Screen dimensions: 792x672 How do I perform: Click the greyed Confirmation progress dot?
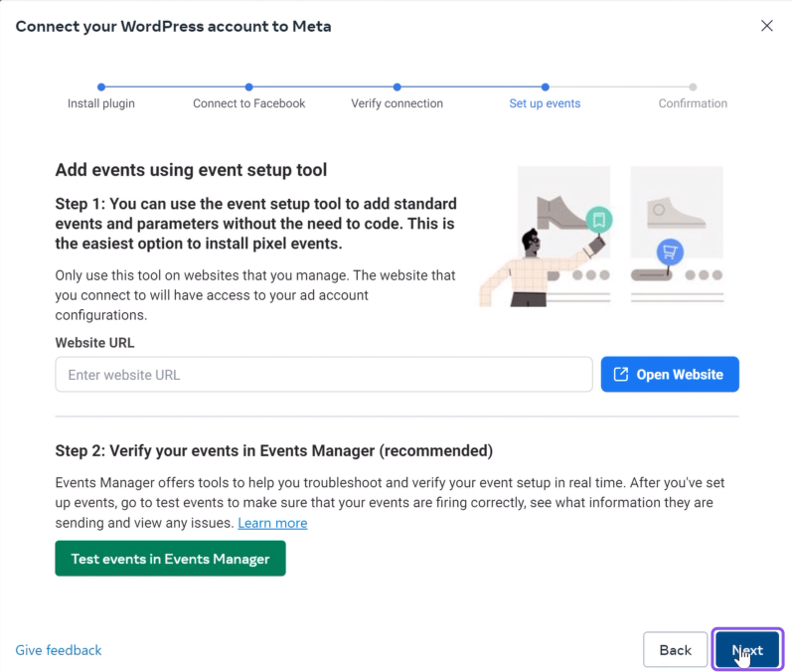[x=693, y=87]
